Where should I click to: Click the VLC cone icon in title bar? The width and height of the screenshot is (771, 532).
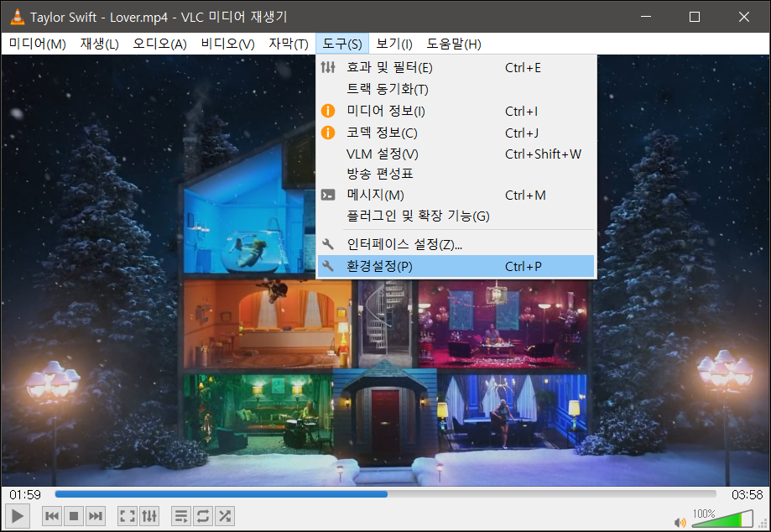pyautogui.click(x=18, y=17)
